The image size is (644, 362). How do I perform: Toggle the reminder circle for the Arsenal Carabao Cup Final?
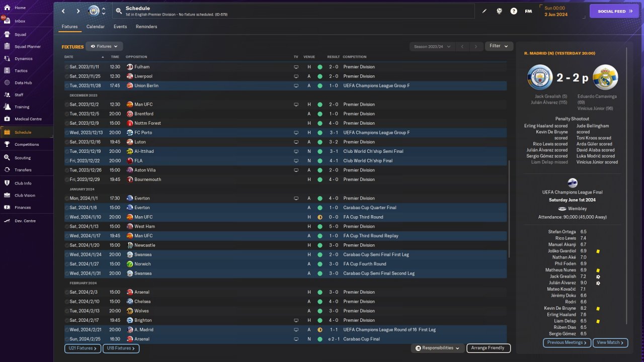pos(67,339)
